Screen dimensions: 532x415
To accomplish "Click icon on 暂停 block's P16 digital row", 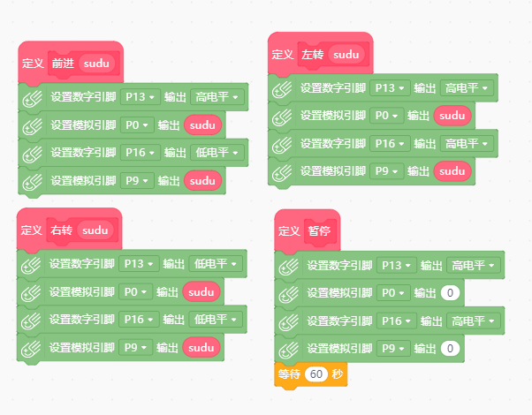I will pyautogui.click(x=289, y=322).
